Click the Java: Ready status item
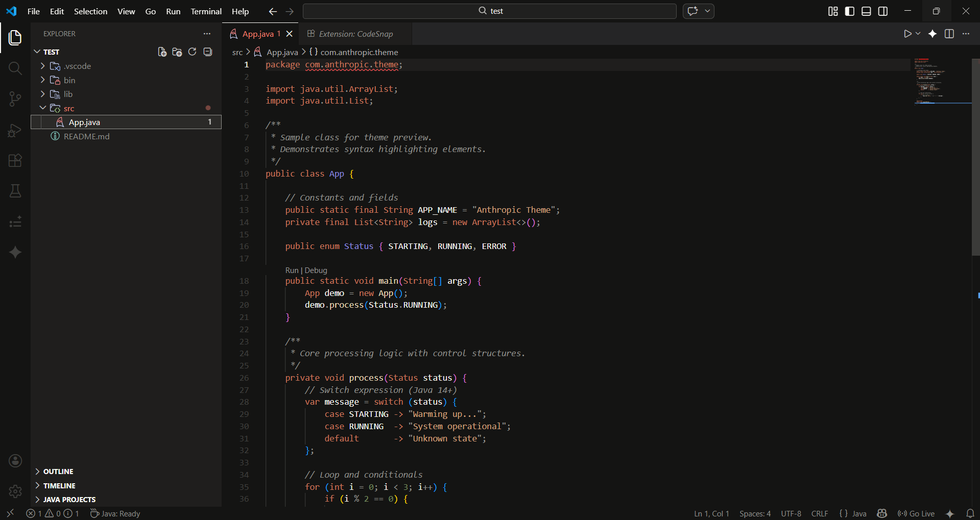This screenshot has height=520, width=980. [x=115, y=514]
